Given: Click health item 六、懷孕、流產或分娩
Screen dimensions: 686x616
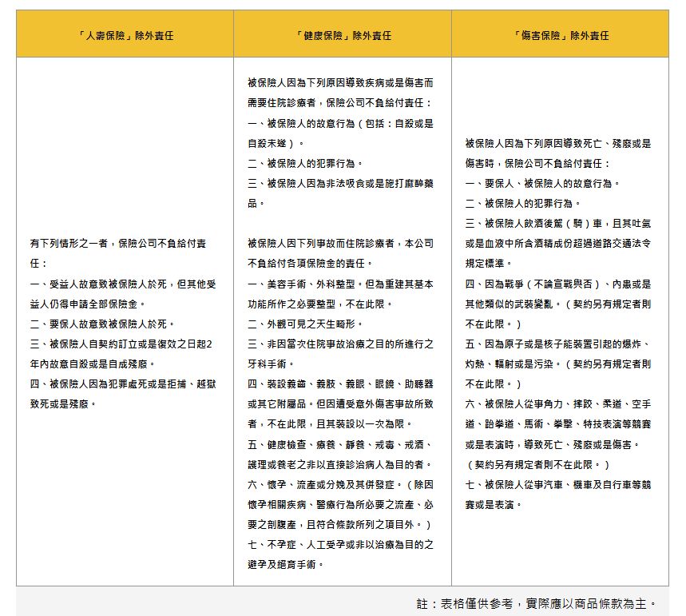Looking at the screenshot, I should click(340, 483).
